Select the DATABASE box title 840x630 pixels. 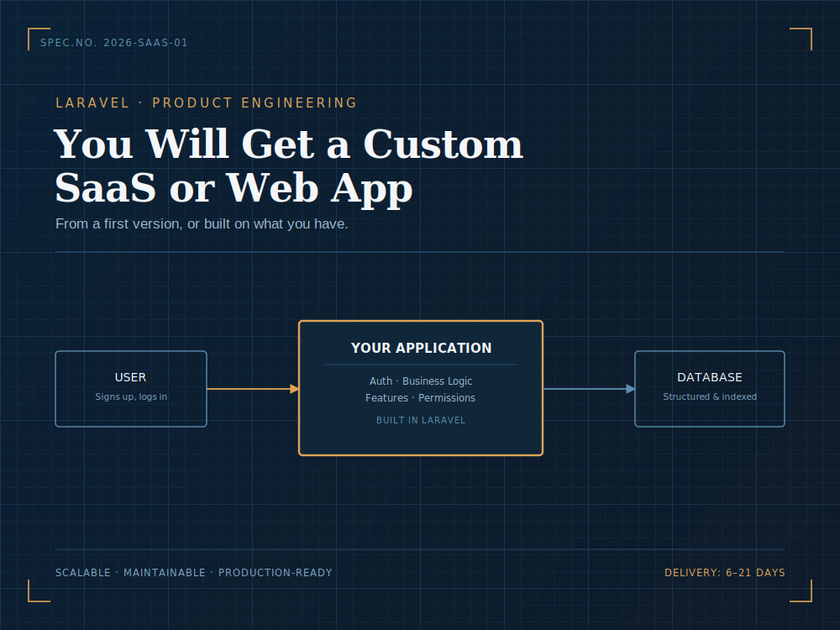pyautogui.click(x=710, y=378)
